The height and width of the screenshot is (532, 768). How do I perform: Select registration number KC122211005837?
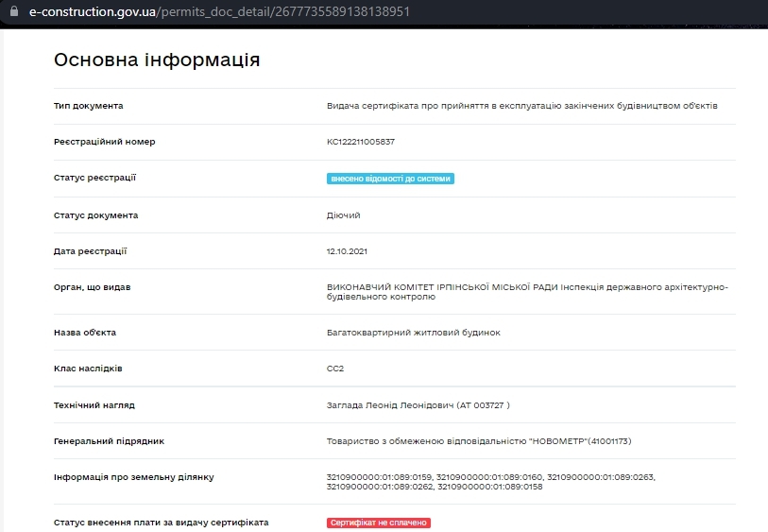(x=361, y=142)
